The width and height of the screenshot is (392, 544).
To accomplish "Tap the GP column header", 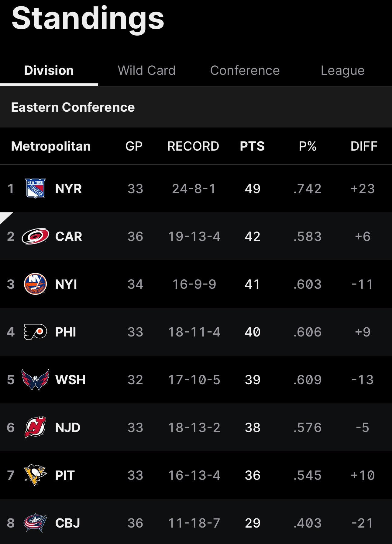I will click(134, 146).
